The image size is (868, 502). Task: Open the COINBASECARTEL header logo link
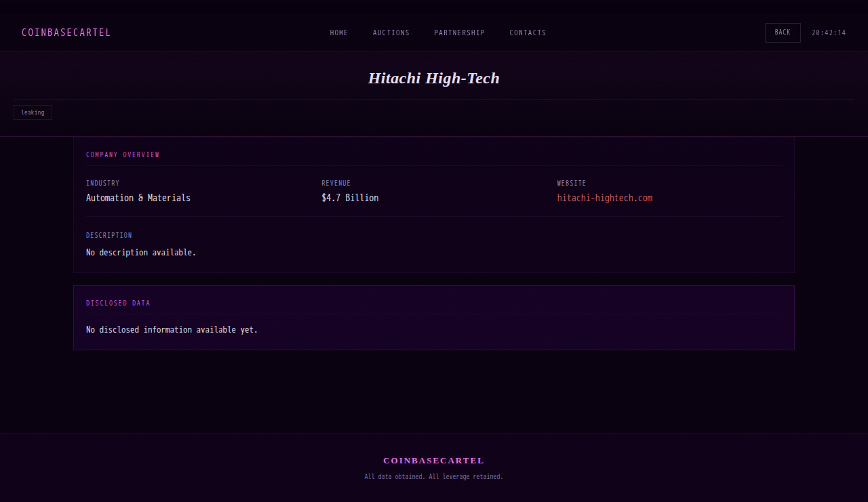pyautogui.click(x=66, y=33)
